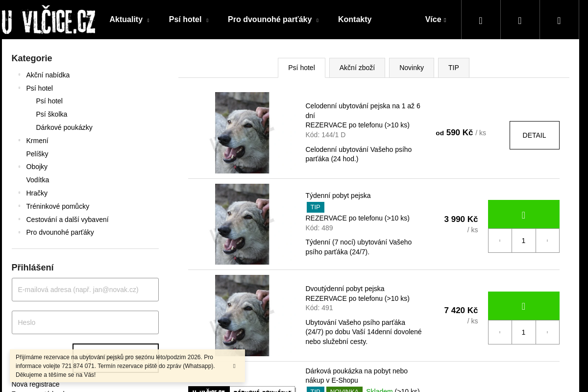Increase quantity for Týdenní pobyt pejska
The width and height of the screenshot is (588, 392).
[x=547, y=241]
